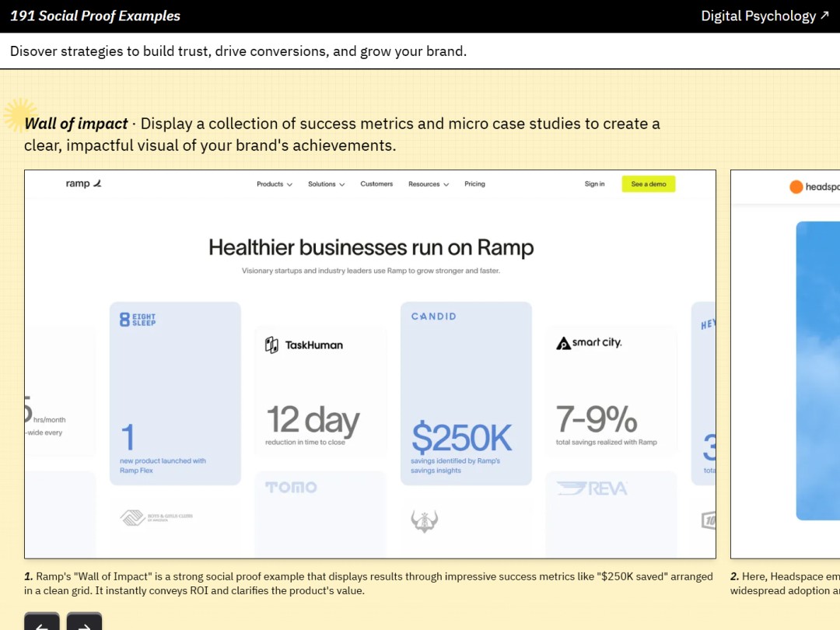Click the 191 Social Proof Examples title
The image size is (840, 630).
[x=96, y=16]
